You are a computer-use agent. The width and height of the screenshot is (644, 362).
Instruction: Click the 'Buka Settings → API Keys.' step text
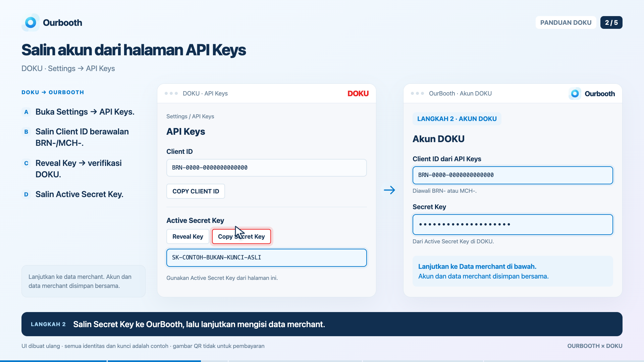[85, 112]
